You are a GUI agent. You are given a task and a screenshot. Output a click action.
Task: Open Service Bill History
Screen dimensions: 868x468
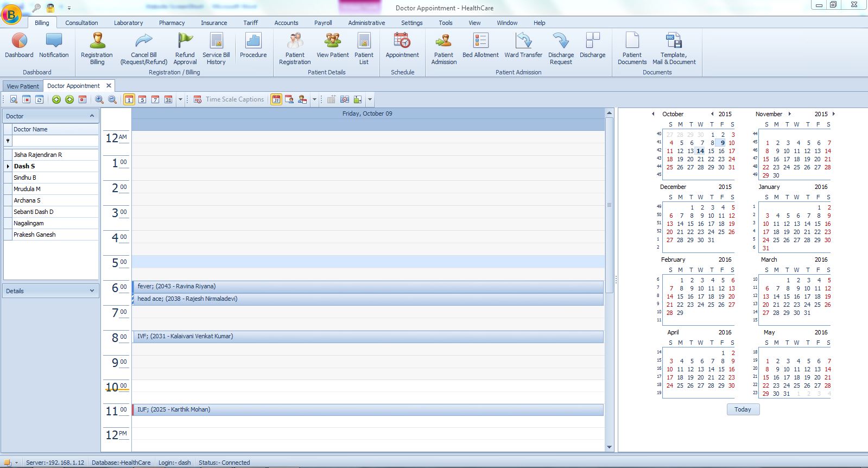pyautogui.click(x=216, y=49)
